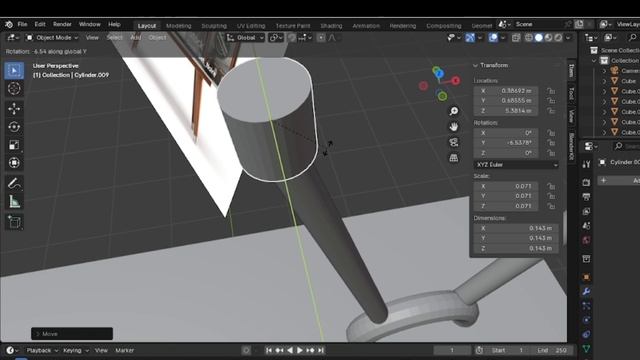640x360 pixels.
Task: Click the Dimensions Z value field
Action: 516,248
